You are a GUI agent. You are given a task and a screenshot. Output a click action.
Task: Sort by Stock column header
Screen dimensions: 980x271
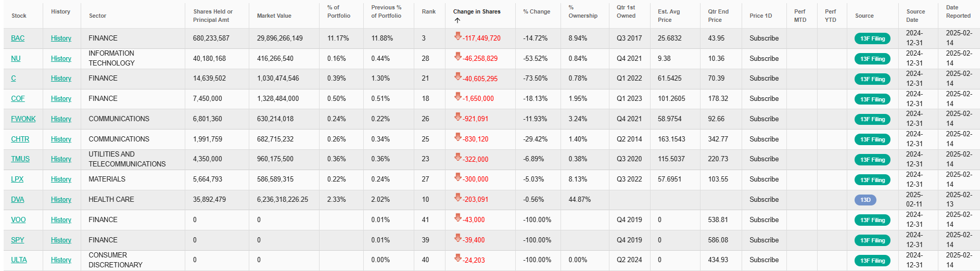[19, 16]
